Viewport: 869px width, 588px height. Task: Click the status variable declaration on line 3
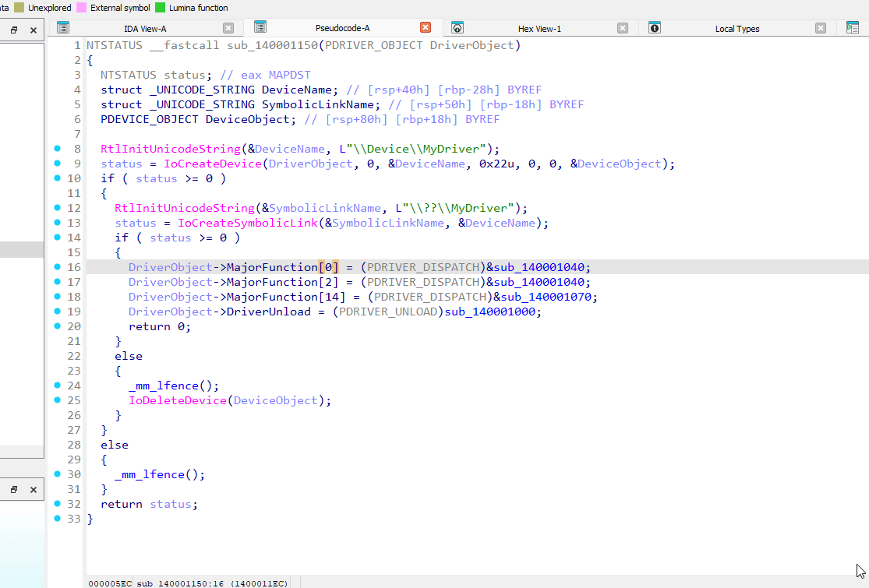click(x=185, y=76)
